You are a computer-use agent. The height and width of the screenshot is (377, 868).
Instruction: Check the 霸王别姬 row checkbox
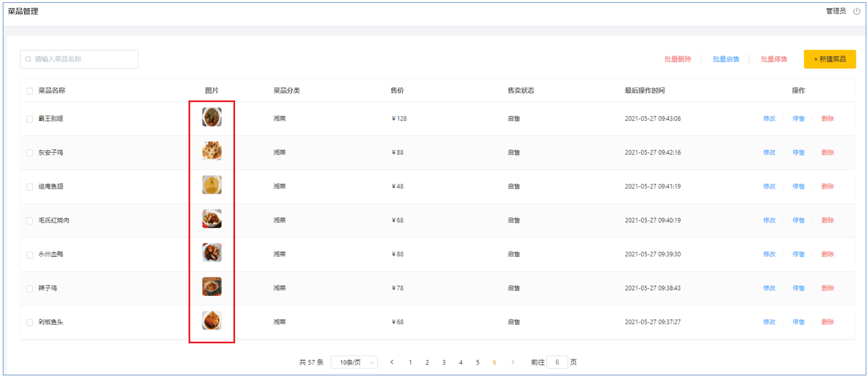(30, 119)
